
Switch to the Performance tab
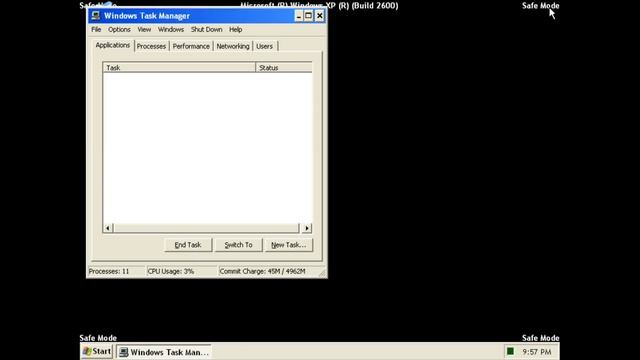191,46
